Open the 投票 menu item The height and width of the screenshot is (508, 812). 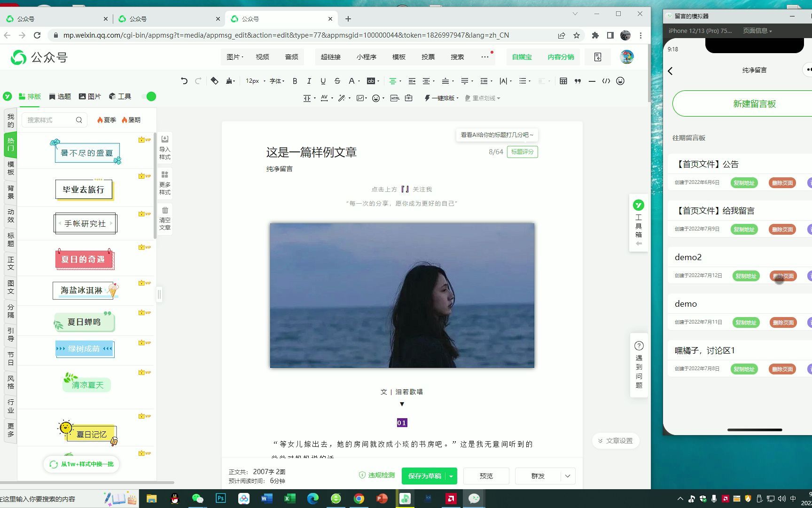[428, 57]
